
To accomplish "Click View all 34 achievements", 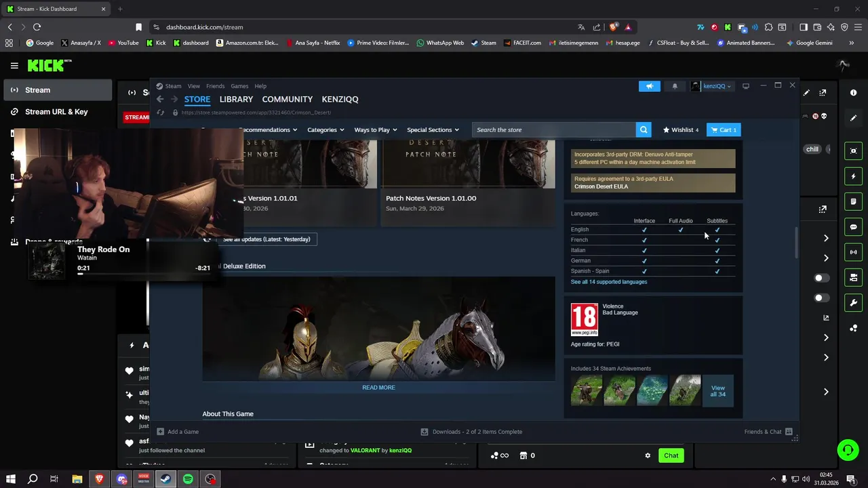I will click(717, 391).
